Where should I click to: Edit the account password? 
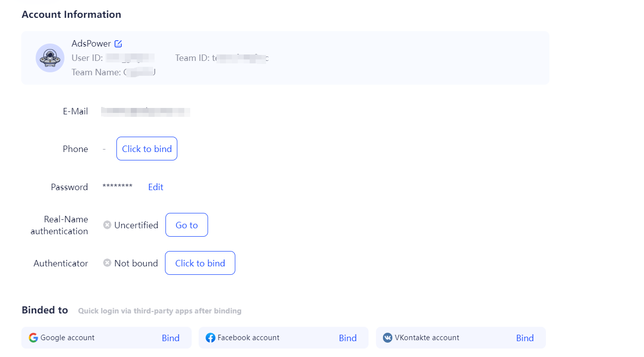point(156,187)
